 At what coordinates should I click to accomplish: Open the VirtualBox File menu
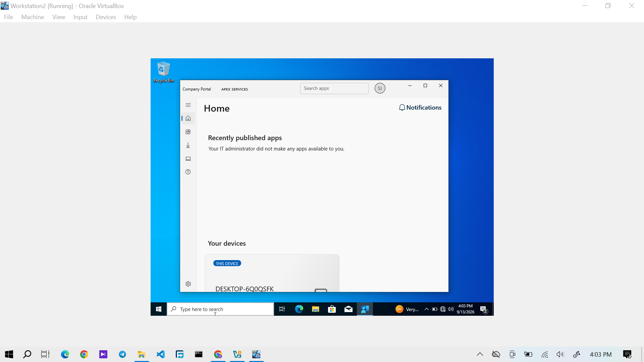(8, 17)
